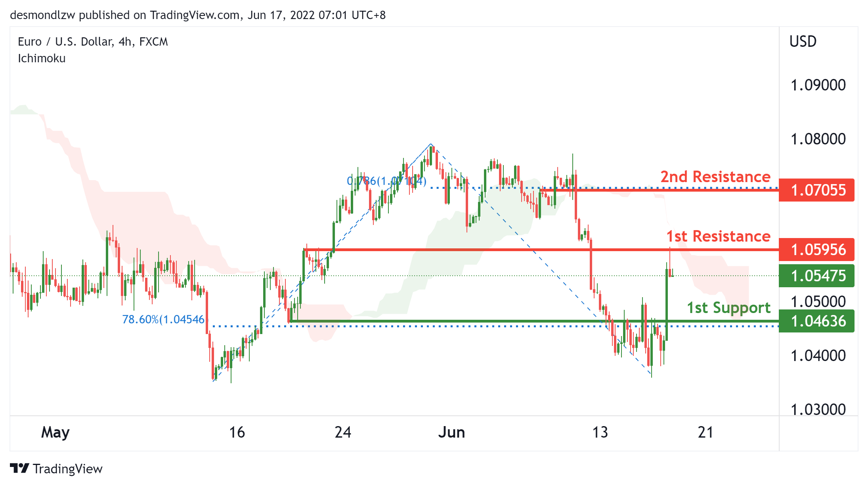The width and height of the screenshot is (868, 486).
Task: Click the 16 date marker on time axis
Action: tap(237, 432)
